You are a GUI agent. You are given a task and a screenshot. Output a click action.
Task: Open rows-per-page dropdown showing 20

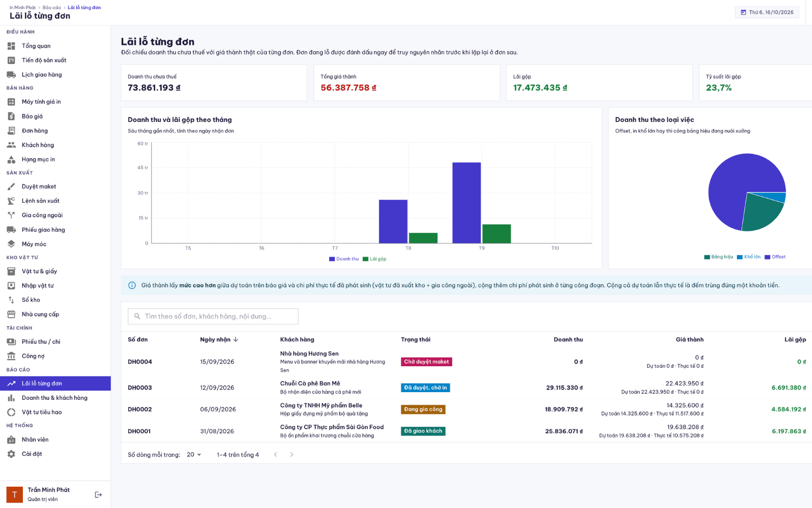pyautogui.click(x=194, y=455)
